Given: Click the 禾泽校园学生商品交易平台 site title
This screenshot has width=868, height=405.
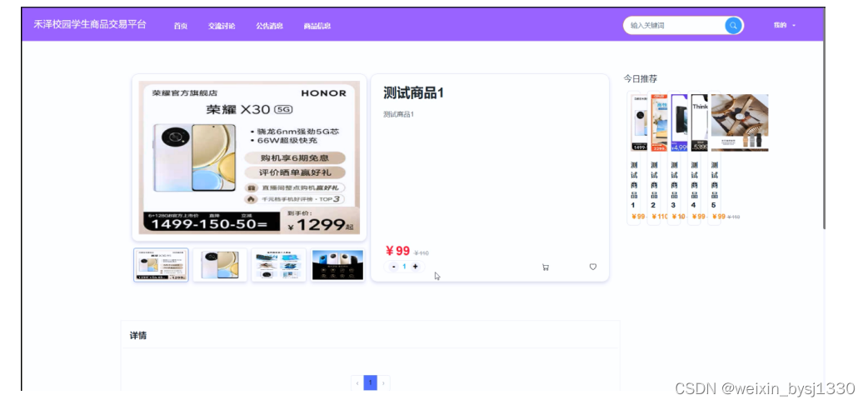Looking at the screenshot, I should pos(90,24).
